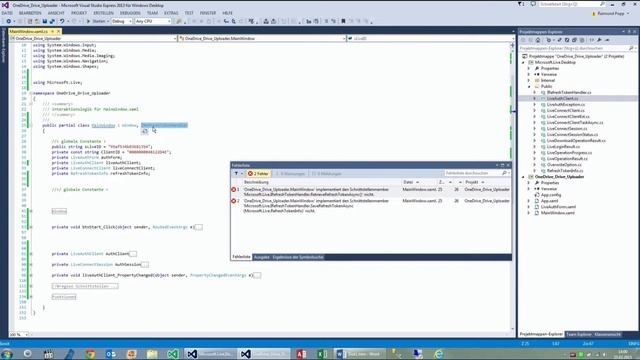The height and width of the screenshot is (360, 640).
Task: Click the Projekt column header
Action: click(x=472, y=182)
